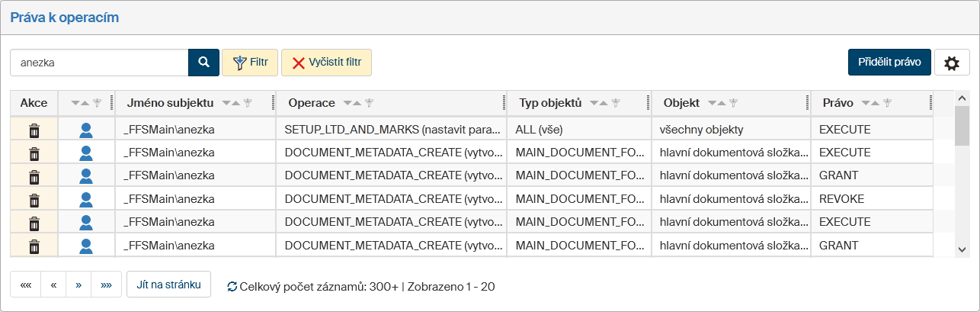Open the gear settings button

click(951, 63)
